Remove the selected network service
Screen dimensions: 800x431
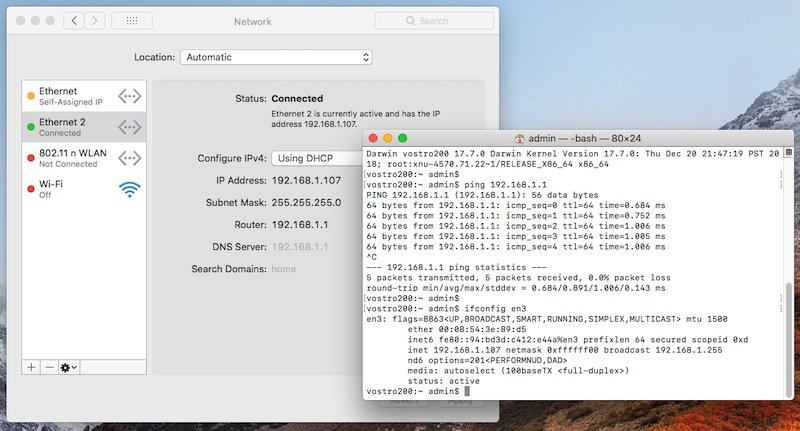pos(49,367)
